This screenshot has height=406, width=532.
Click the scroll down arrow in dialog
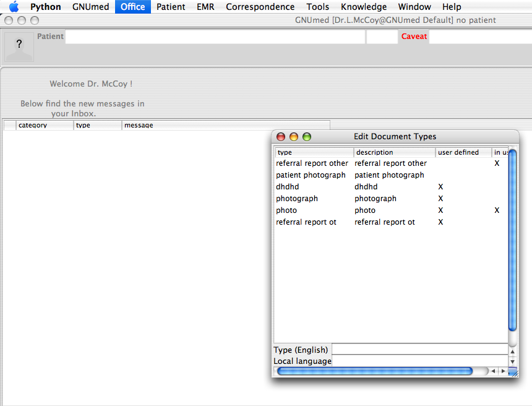(512, 362)
